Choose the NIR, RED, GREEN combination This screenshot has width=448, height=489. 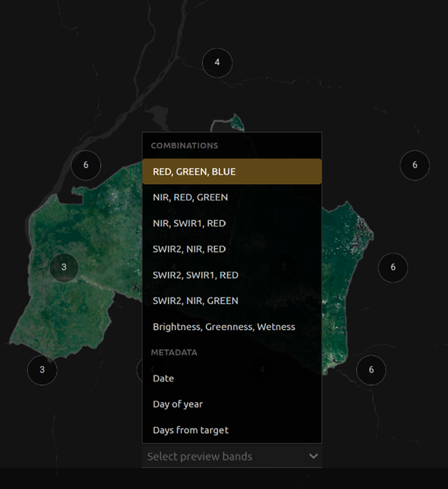pos(231,197)
